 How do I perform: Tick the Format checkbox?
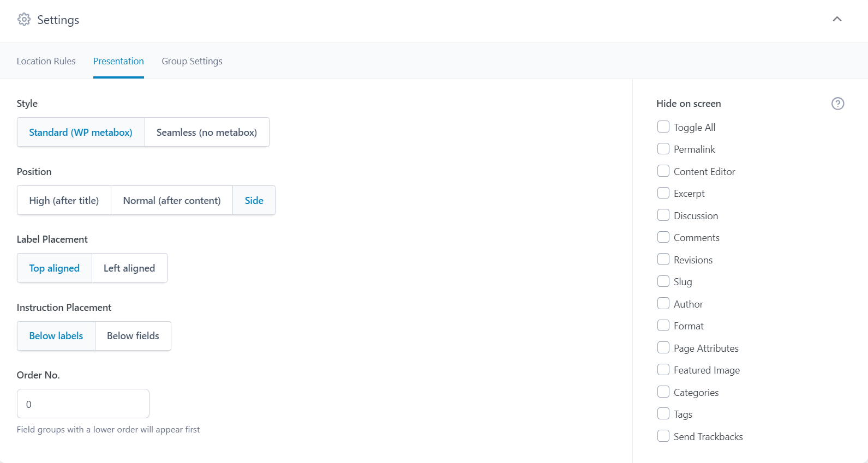click(x=663, y=325)
